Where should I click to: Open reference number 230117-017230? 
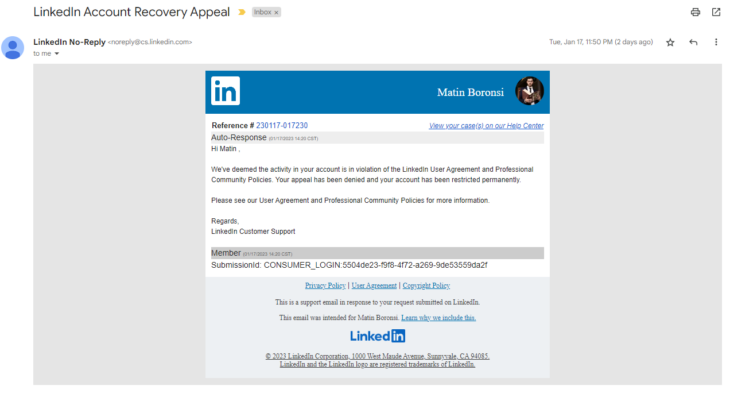click(x=282, y=125)
